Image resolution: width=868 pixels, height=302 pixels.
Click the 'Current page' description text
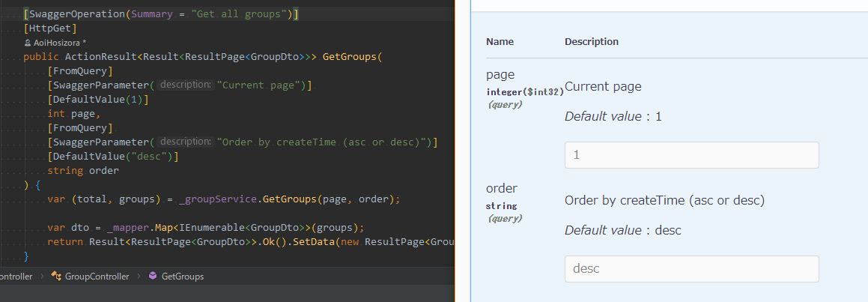(x=603, y=87)
